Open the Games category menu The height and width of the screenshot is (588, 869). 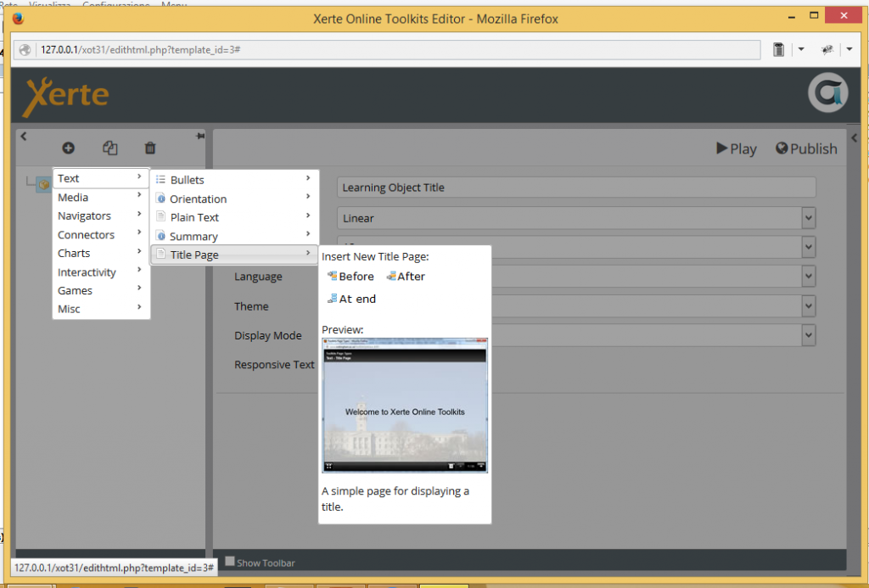click(x=101, y=290)
